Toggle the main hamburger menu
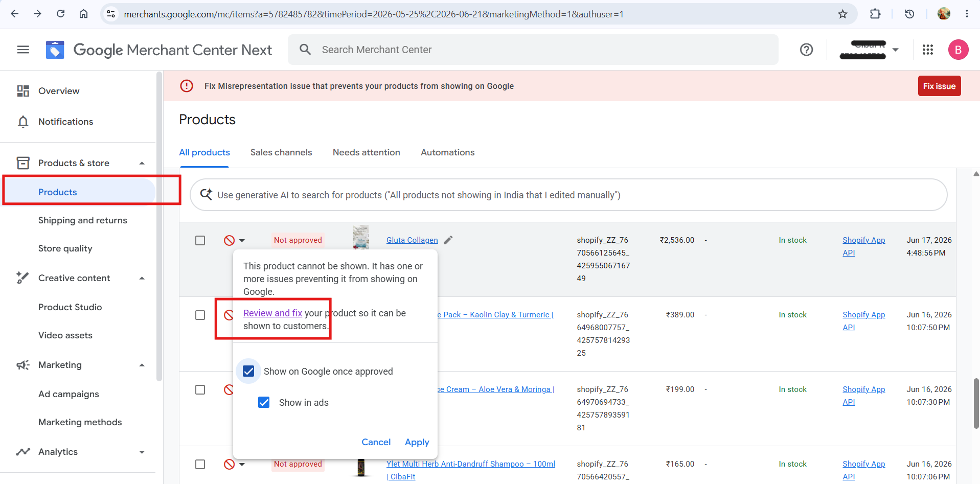The image size is (980, 484). click(x=23, y=50)
